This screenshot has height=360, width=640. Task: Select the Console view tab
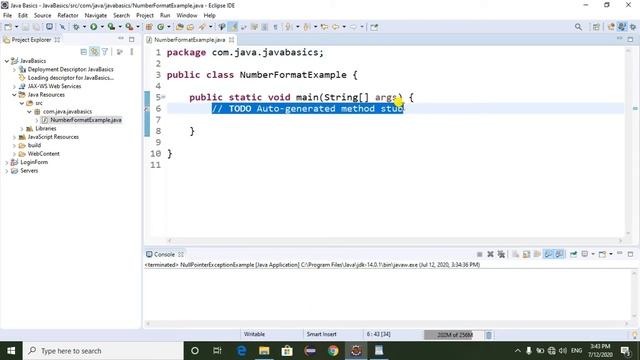(164, 254)
